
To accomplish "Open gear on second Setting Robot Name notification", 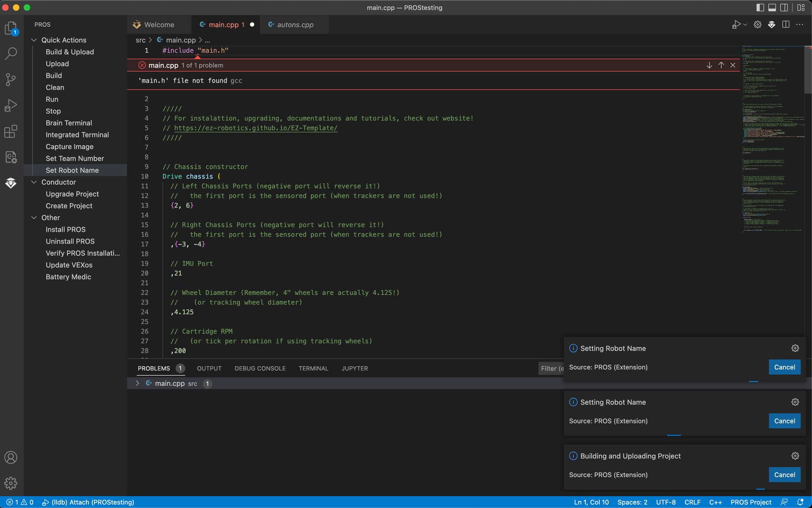I will click(795, 402).
